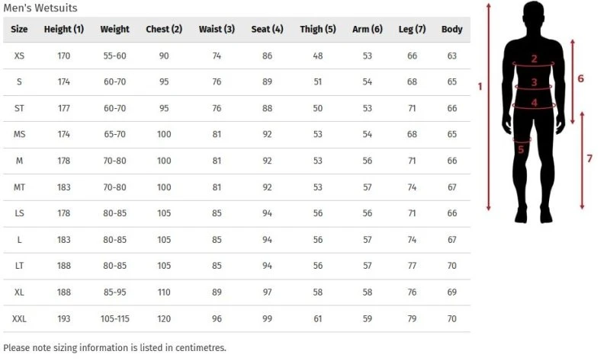Click the waist marker 3 on the silhouette
610x364 pixels.
tap(535, 82)
